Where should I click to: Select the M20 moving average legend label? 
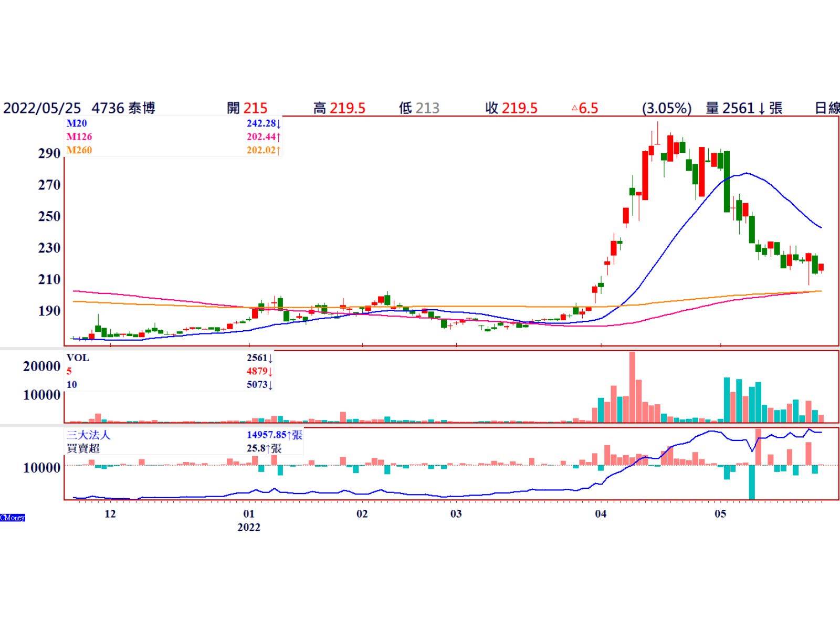tap(77, 123)
